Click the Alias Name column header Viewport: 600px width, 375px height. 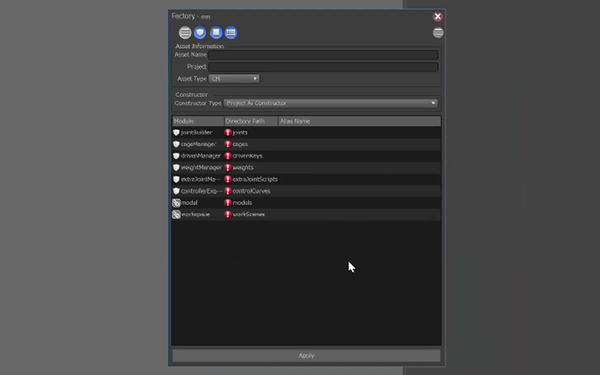tap(359, 121)
